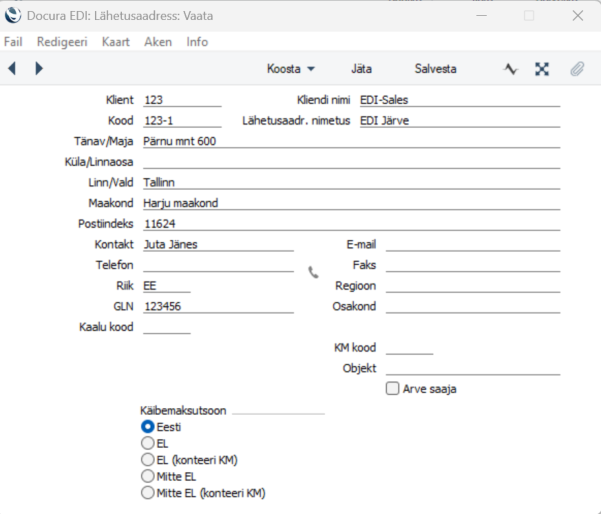Click the Postiindeks field 11624

[x=351, y=224]
